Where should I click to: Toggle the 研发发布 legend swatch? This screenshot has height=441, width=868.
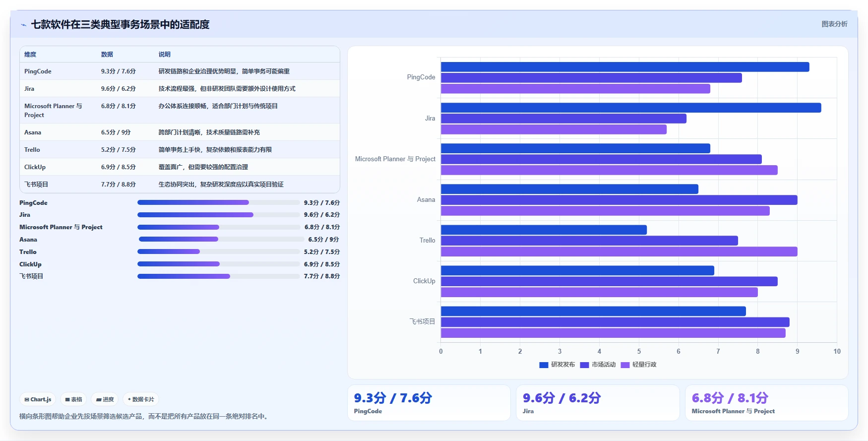tap(544, 365)
